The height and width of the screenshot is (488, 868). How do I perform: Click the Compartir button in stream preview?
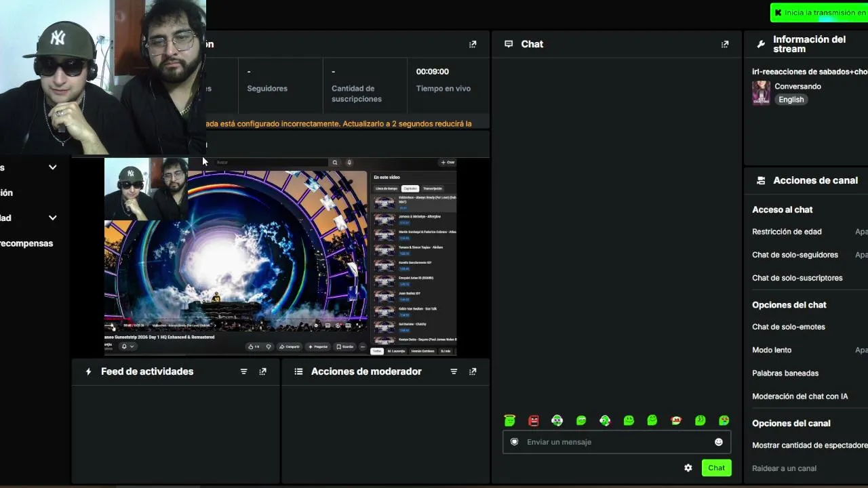[289, 346]
